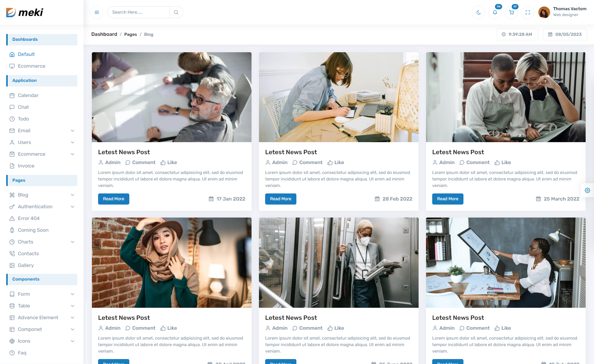The height and width of the screenshot is (364, 594).
Task: Go to Gallery page in sidebar
Action: point(26,265)
